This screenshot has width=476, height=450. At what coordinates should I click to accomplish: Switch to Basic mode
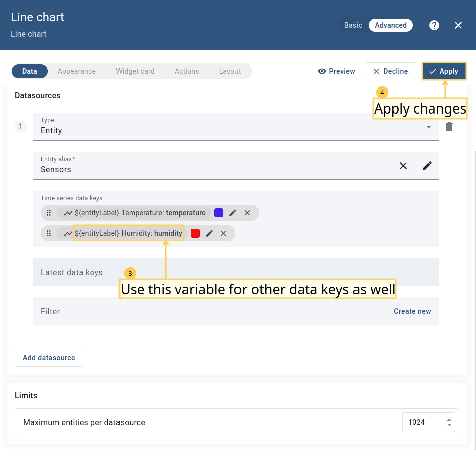pyautogui.click(x=353, y=25)
